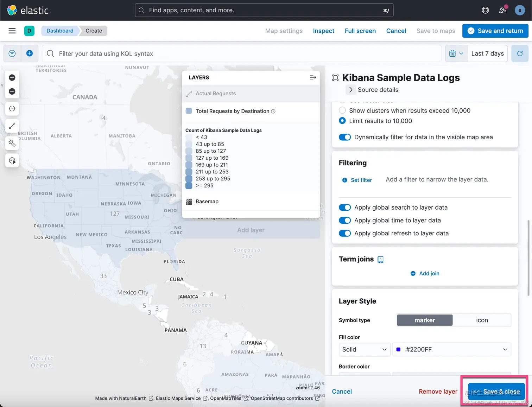The height and width of the screenshot is (407, 532).
Task: Toggle Total Requests by Destination layer visibility
Action: 189,111
